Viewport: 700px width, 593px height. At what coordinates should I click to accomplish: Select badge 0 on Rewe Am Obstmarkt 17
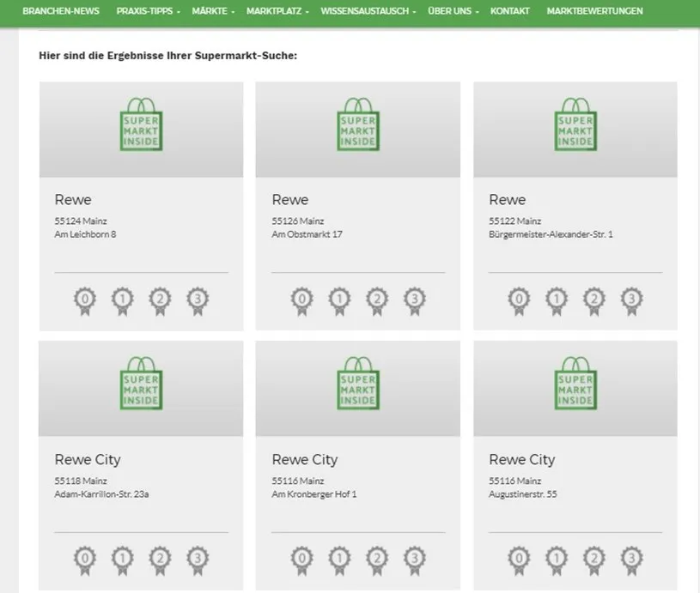(301, 301)
